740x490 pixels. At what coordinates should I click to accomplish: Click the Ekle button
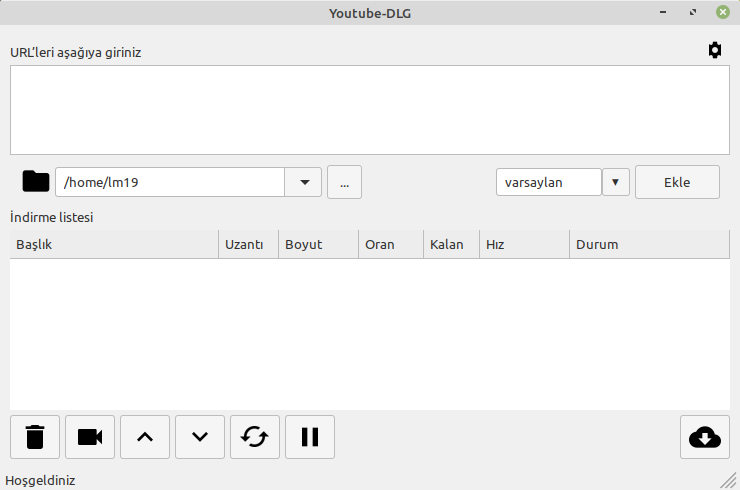pos(677,182)
